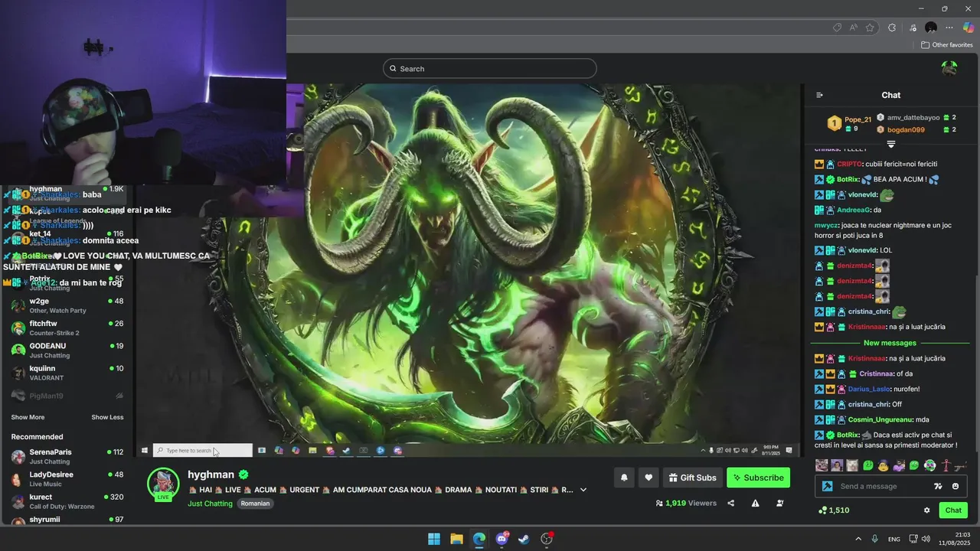
Task: Open Pope_21's leaderboard entry
Action: click(x=849, y=123)
